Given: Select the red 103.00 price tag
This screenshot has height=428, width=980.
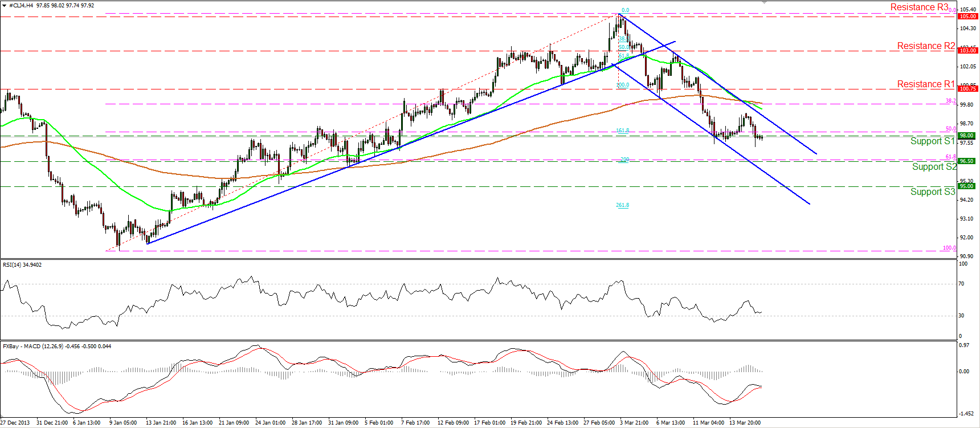Looking at the screenshot, I should pyautogui.click(x=967, y=51).
